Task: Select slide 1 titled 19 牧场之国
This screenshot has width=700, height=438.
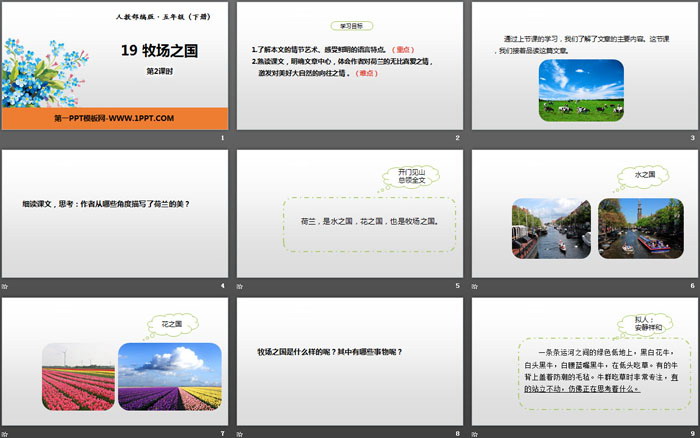Action: pyautogui.click(x=115, y=66)
